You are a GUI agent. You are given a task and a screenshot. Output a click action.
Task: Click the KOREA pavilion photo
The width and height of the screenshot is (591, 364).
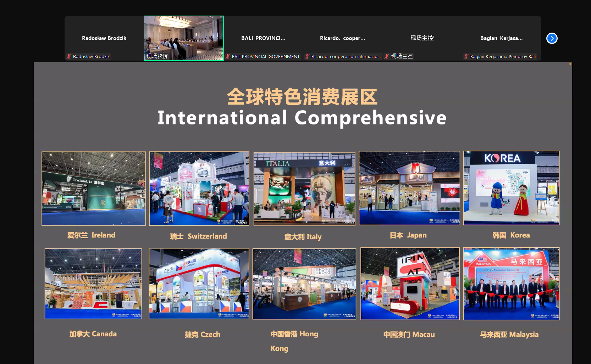coord(511,188)
